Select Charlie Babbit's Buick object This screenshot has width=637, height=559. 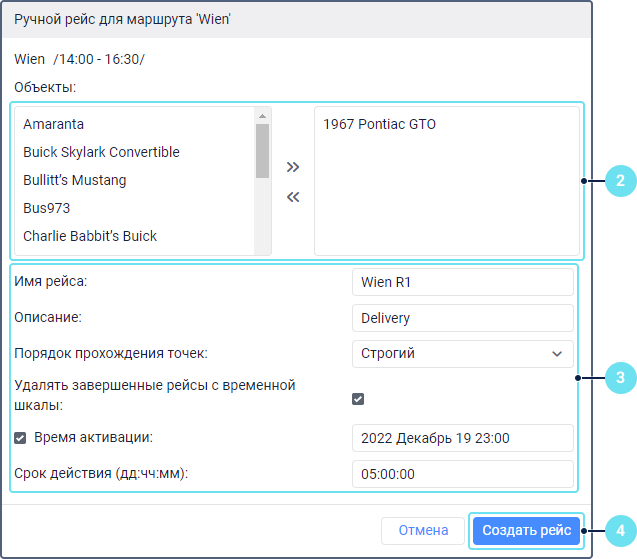[x=90, y=236]
